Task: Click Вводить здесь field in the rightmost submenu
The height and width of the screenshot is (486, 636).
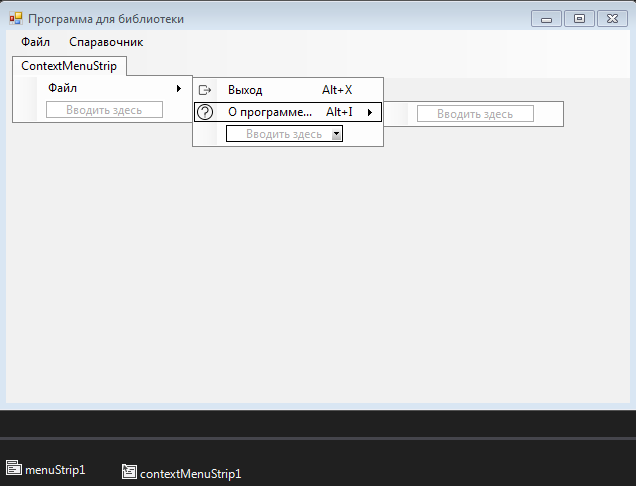Action: coord(475,114)
